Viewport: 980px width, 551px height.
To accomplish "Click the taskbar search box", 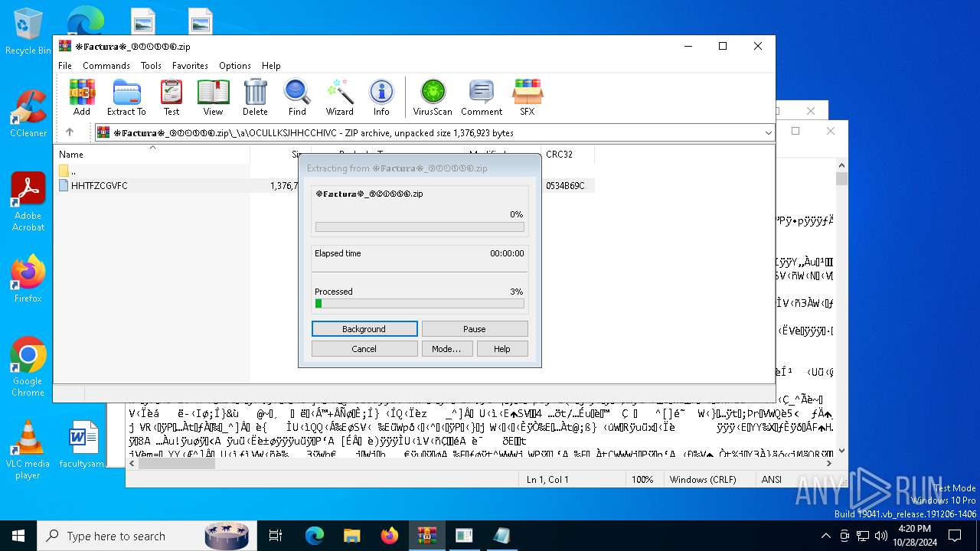I will pyautogui.click(x=147, y=536).
